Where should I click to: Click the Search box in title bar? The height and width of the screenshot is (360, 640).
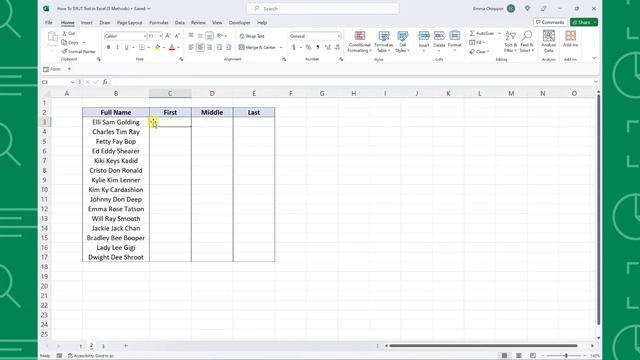click(x=322, y=9)
